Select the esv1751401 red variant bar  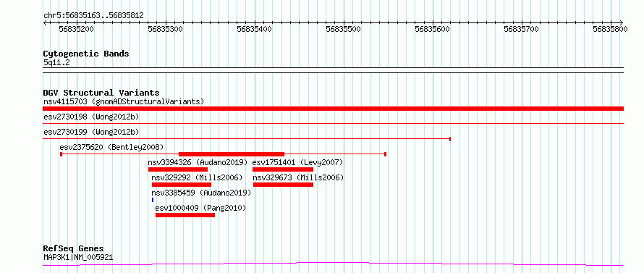click(283, 169)
